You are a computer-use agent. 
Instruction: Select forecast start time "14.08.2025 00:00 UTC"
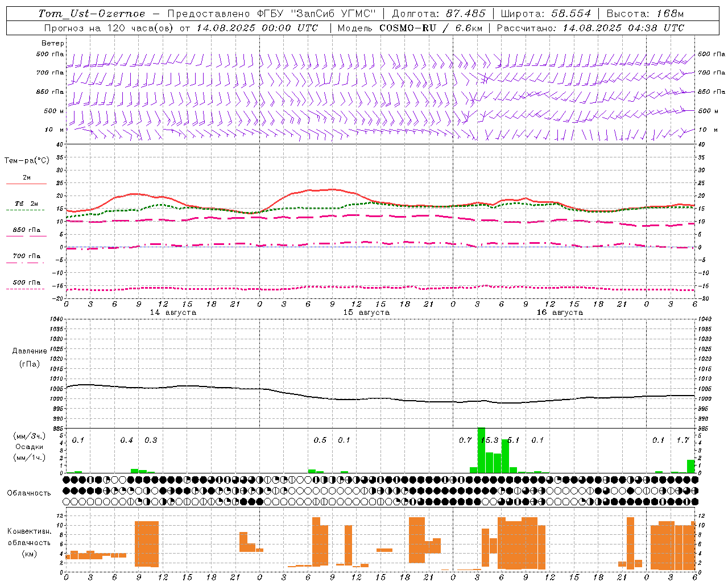(257, 28)
